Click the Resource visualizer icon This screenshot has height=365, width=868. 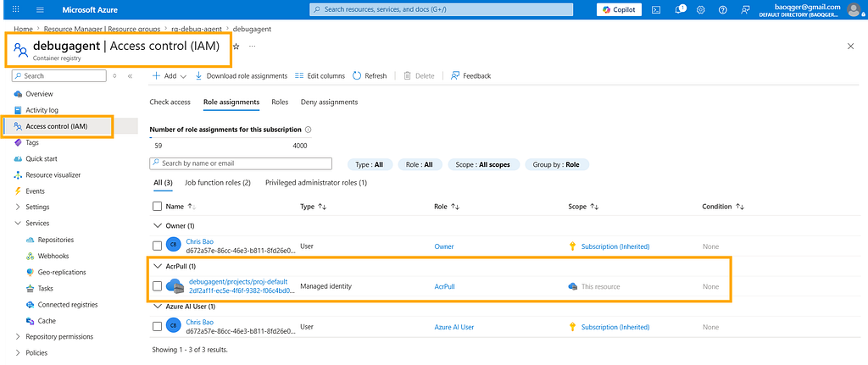pyautogui.click(x=18, y=174)
